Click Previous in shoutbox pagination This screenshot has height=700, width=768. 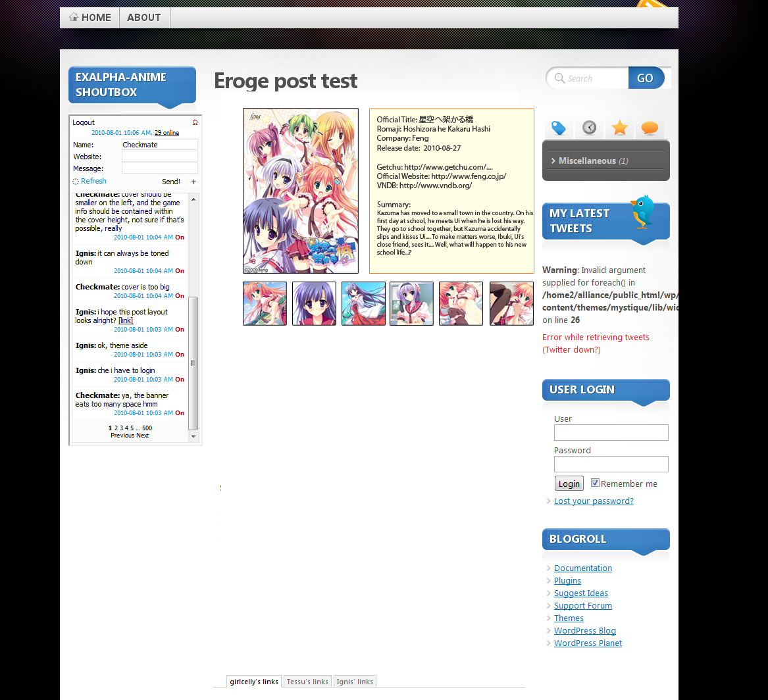[x=122, y=435]
